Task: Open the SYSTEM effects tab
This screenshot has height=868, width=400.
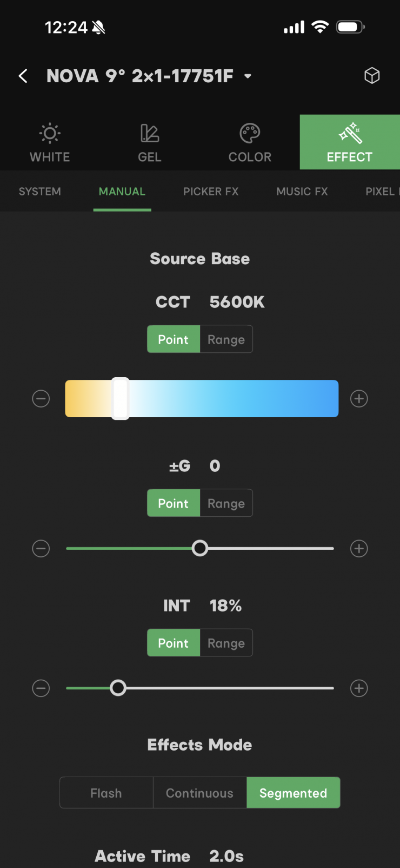Action: tap(40, 192)
